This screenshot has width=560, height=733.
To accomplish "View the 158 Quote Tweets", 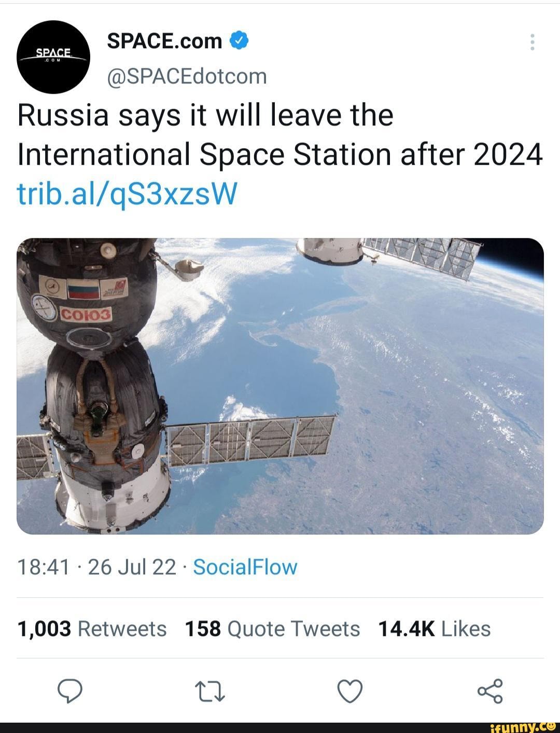I will click(x=272, y=629).
